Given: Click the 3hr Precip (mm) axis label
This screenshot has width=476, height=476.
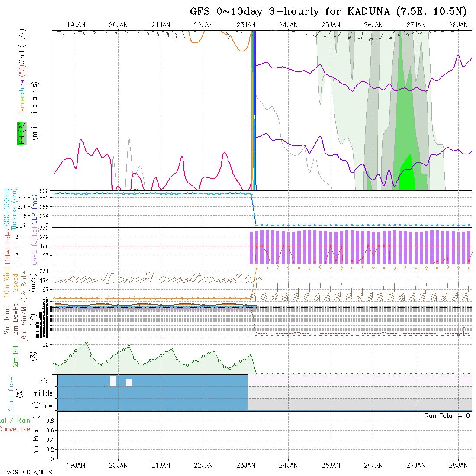Looking at the screenshot, I should click(37, 435).
